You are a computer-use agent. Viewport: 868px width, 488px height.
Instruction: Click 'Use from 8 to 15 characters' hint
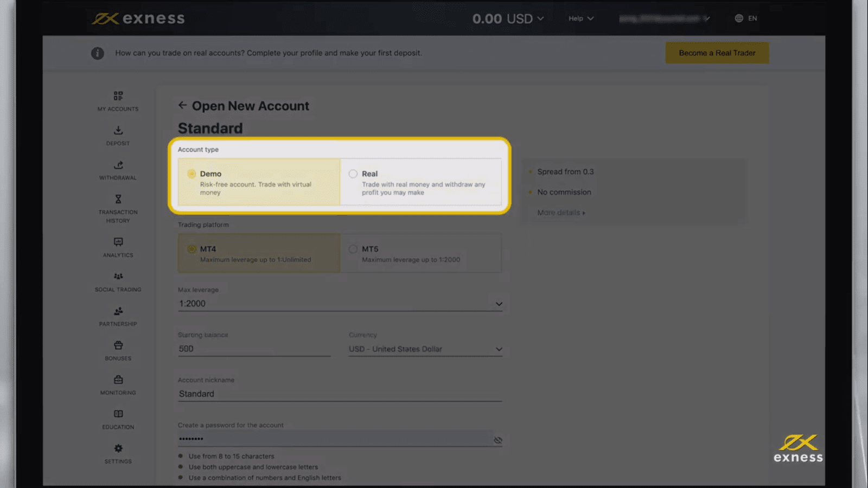[x=231, y=456]
